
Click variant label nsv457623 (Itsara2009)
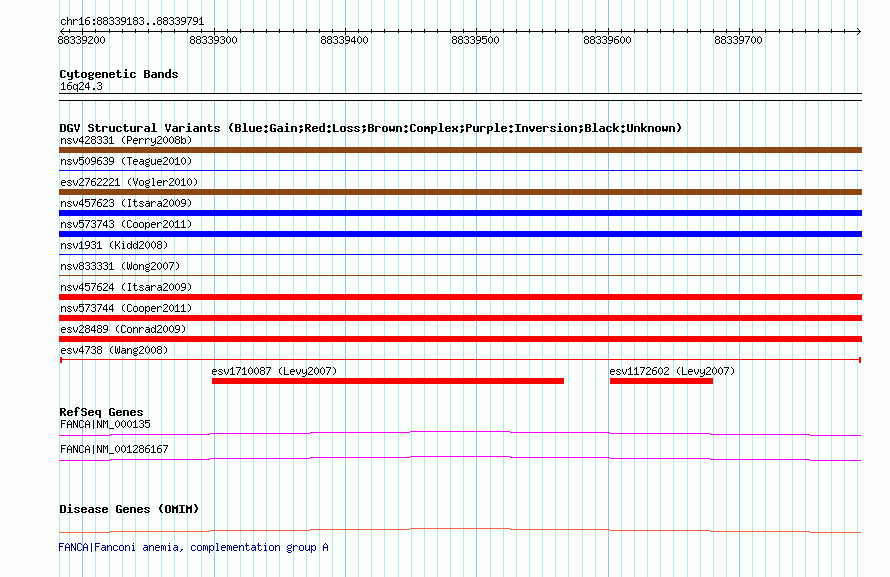point(126,203)
